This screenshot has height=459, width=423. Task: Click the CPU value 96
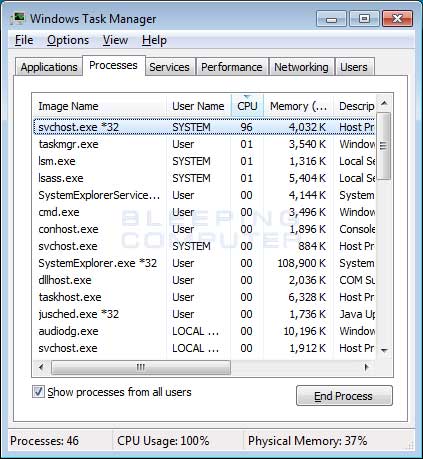tap(246, 127)
